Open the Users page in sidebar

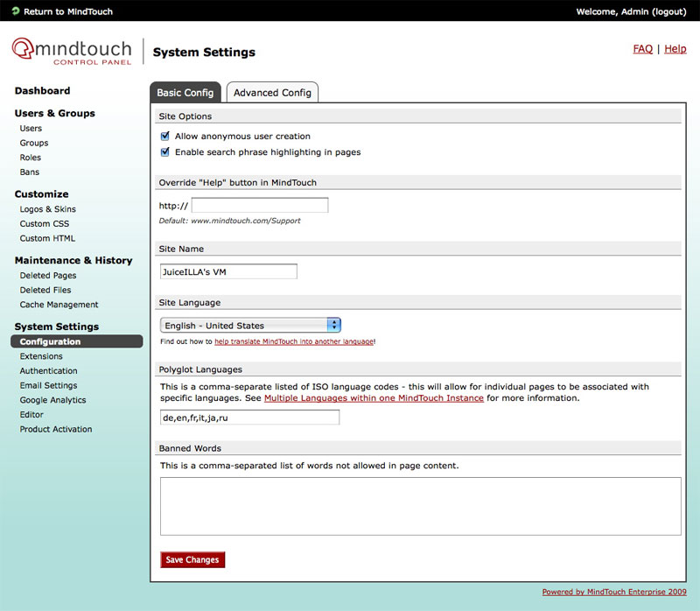31,128
